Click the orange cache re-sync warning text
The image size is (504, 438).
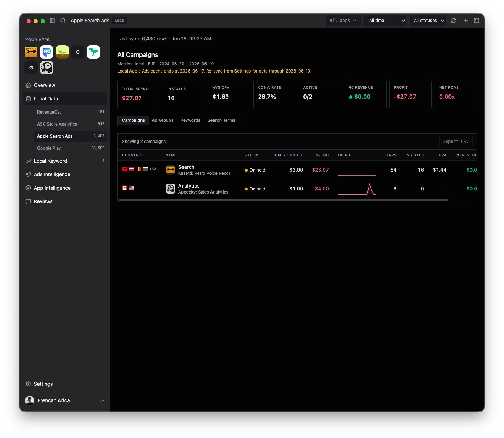coord(214,71)
